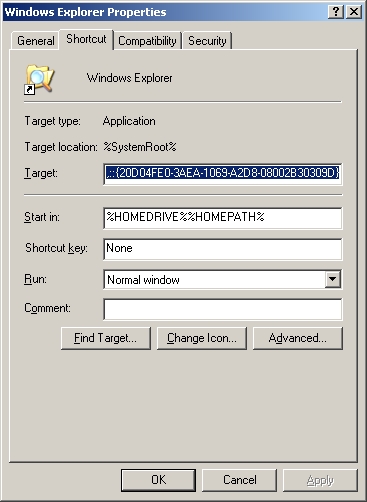
Task: Open the Compatibility tab
Action: (x=147, y=41)
